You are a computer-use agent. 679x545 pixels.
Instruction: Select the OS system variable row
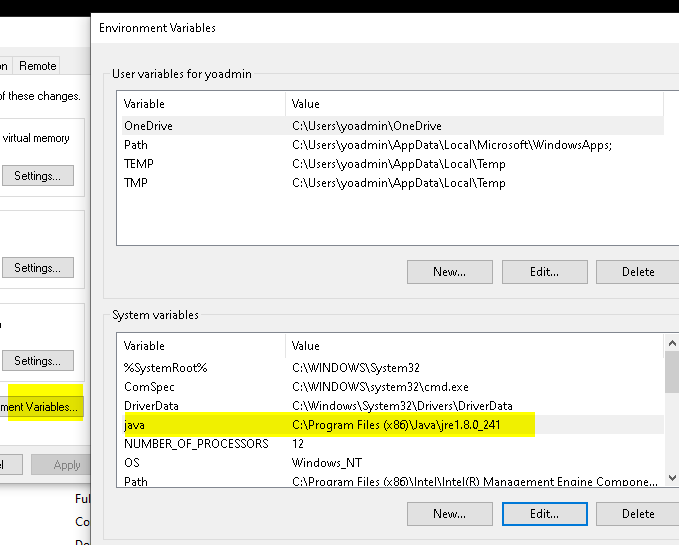tap(388, 463)
